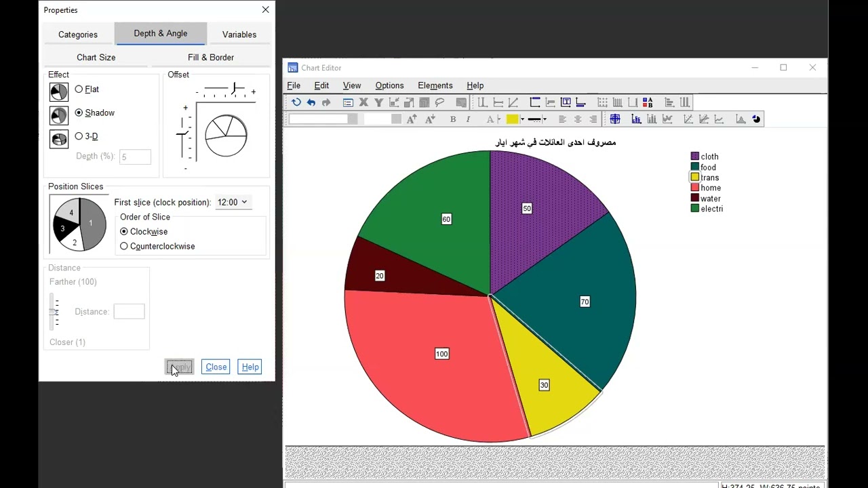Click the Help button in Properties

[x=250, y=367]
